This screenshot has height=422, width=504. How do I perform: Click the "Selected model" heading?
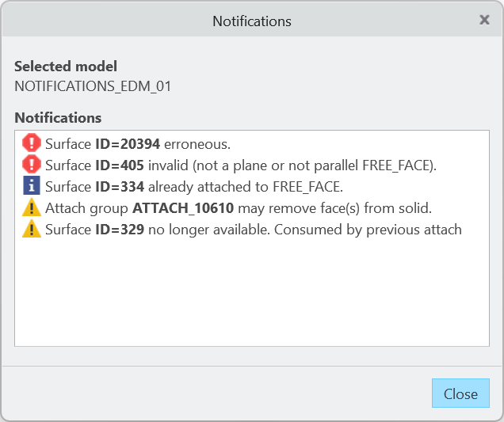click(x=66, y=67)
